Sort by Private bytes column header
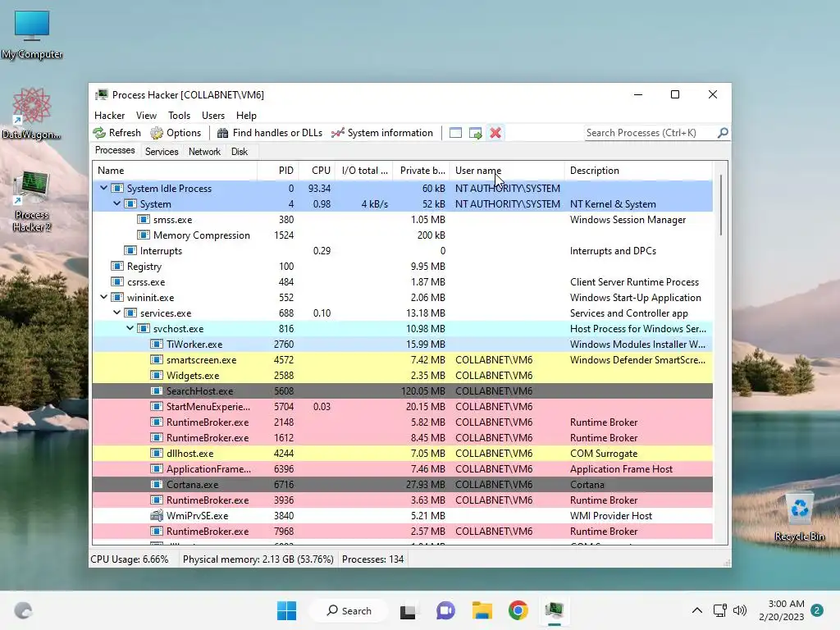The image size is (840, 630). [422, 171]
